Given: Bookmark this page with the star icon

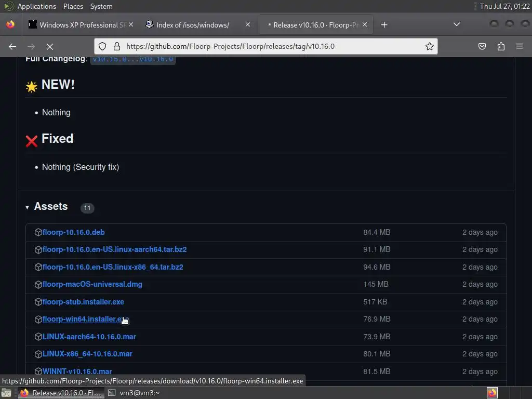Looking at the screenshot, I should (429, 46).
